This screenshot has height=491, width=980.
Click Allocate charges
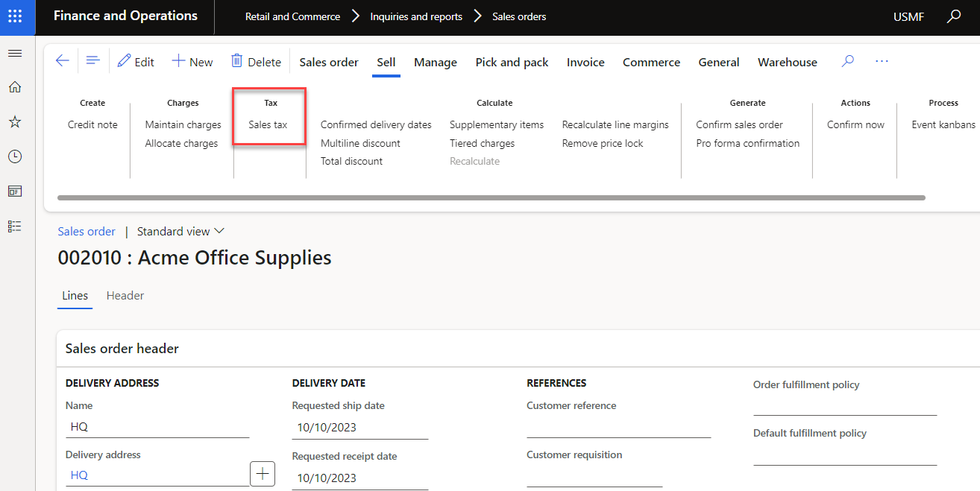click(182, 143)
